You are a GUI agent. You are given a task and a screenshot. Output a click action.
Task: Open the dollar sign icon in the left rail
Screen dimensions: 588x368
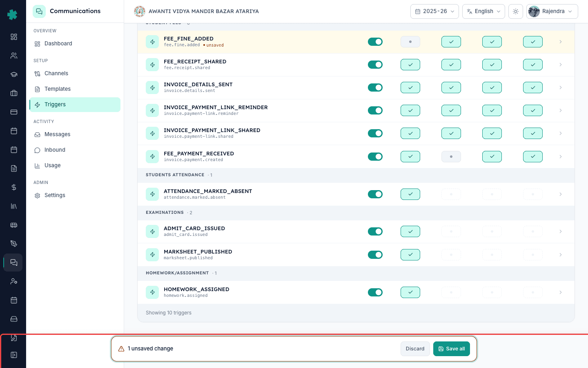(x=14, y=187)
